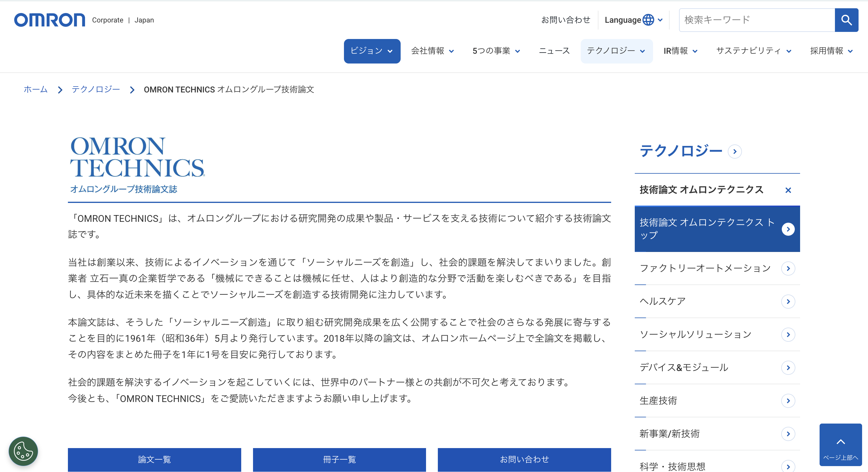Open 生産技術 sidebar link

coord(717,401)
